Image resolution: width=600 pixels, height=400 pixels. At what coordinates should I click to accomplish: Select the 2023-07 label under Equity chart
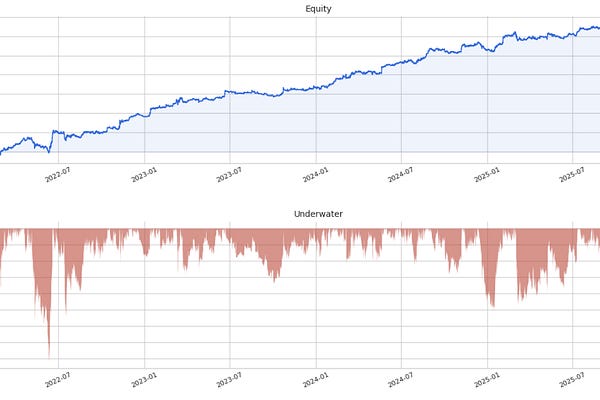[x=229, y=175]
